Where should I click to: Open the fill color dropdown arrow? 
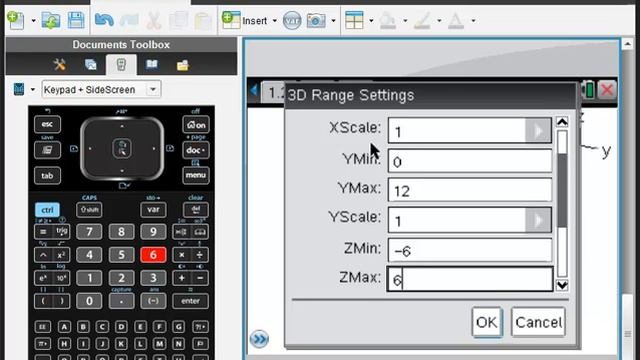coord(405,20)
